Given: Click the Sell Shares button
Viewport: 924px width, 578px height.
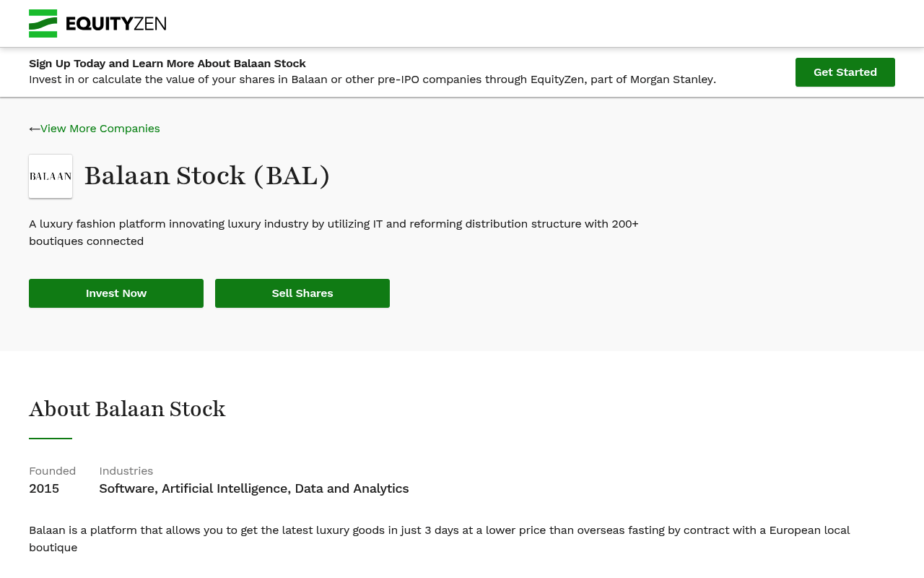Looking at the screenshot, I should [x=302, y=293].
